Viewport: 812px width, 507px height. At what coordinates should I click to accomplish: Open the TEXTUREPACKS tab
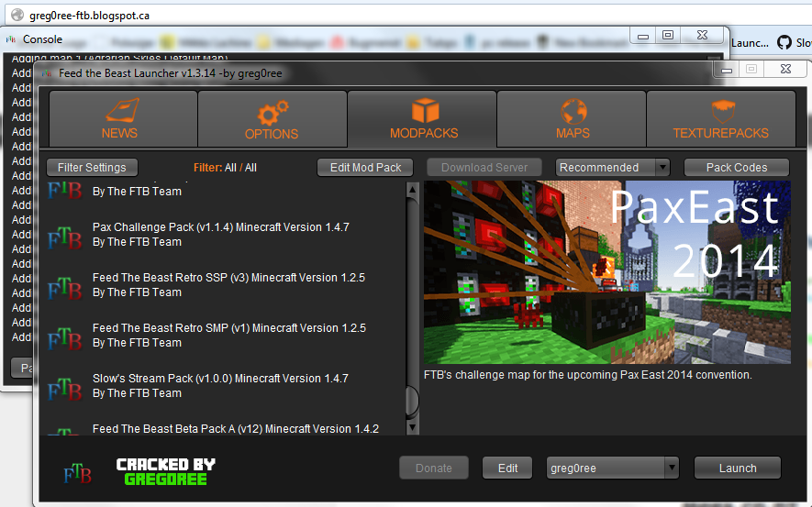(x=721, y=118)
